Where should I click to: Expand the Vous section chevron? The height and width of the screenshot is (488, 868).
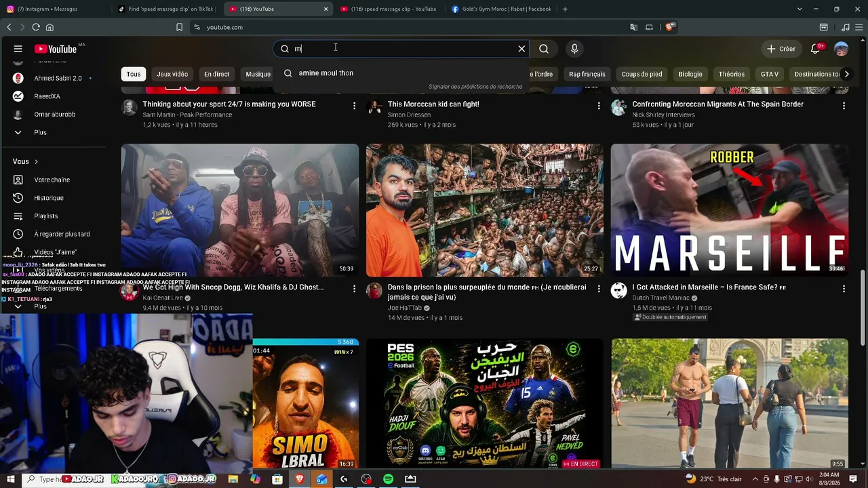(36, 161)
